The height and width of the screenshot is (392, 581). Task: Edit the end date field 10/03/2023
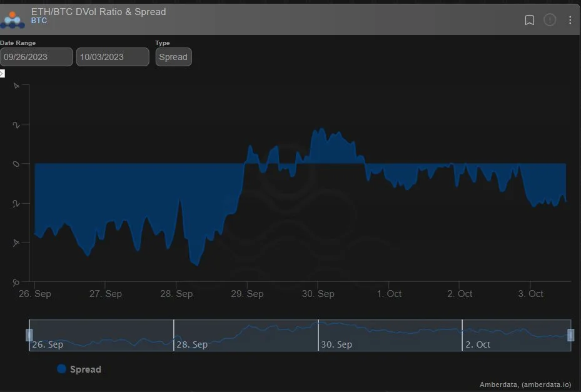click(113, 57)
